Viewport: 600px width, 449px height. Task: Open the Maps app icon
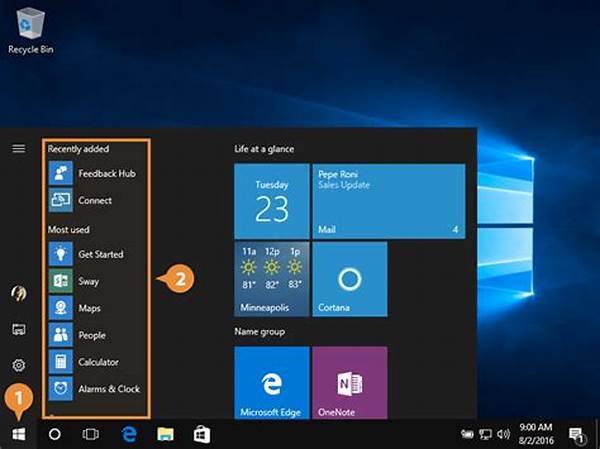click(60, 308)
